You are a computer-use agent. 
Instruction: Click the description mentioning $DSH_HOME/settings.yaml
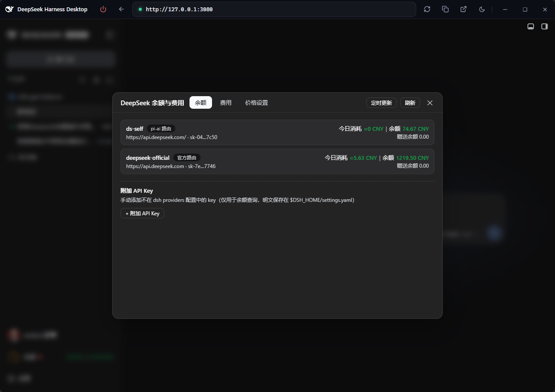point(238,200)
